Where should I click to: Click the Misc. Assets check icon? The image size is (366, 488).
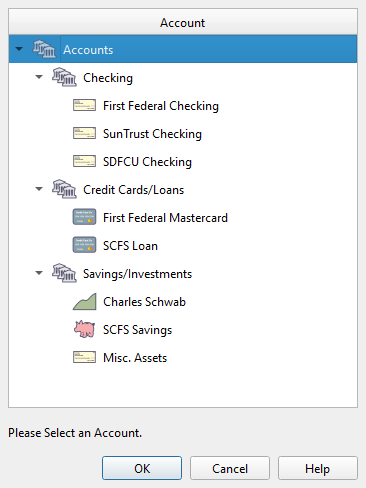pyautogui.click(x=84, y=357)
